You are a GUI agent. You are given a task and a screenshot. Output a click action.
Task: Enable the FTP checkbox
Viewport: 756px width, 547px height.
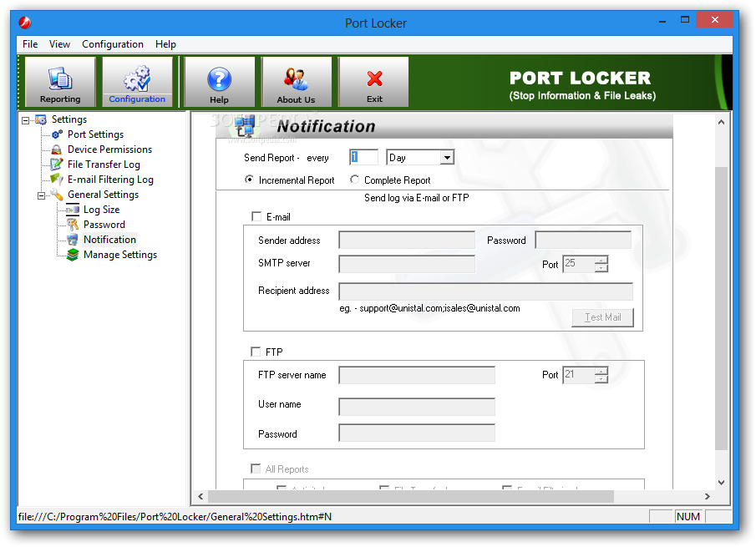(x=256, y=352)
